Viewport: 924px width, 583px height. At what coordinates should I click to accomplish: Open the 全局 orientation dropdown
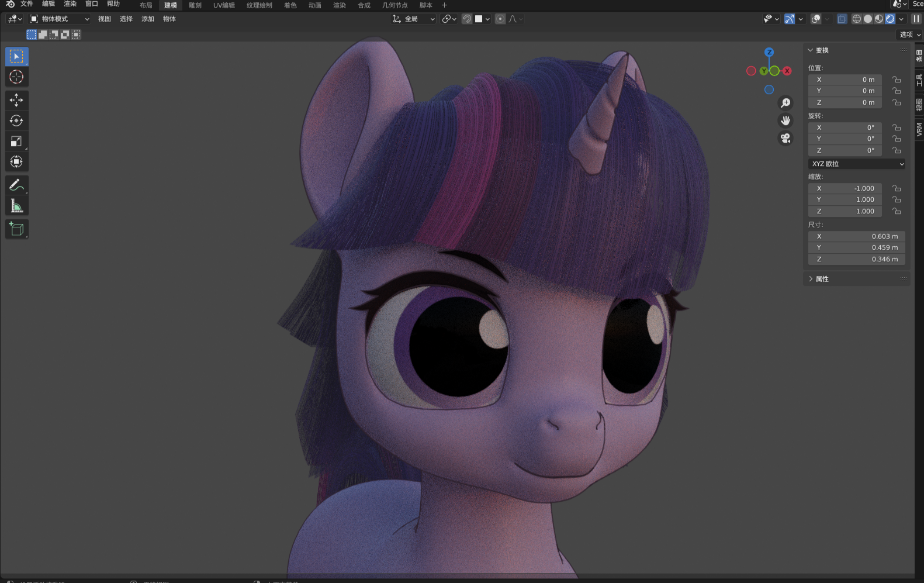(x=413, y=19)
